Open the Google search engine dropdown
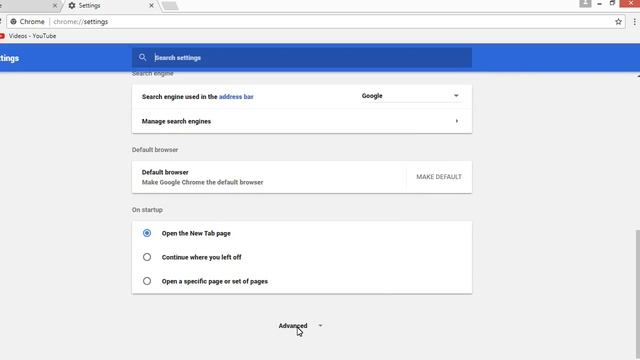Image resolution: width=640 pixels, height=360 pixels. tap(410, 96)
